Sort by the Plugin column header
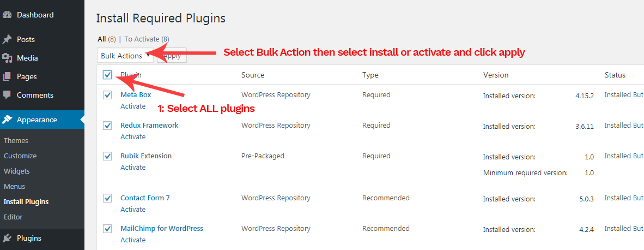The width and height of the screenshot is (644, 250). pos(131,75)
